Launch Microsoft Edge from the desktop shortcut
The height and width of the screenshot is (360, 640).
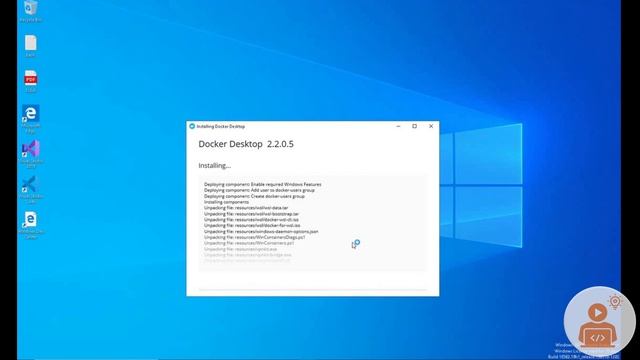click(x=31, y=119)
